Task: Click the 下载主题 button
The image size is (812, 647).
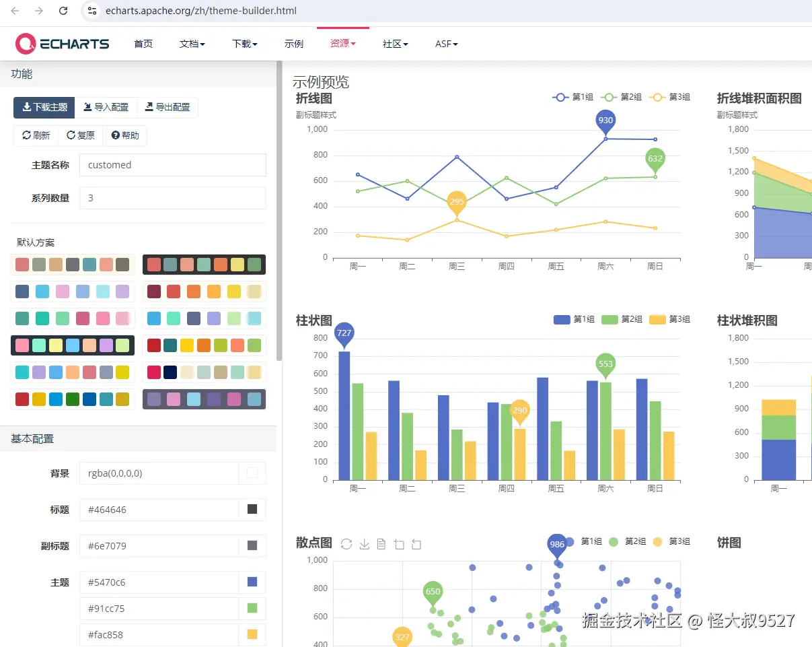Action: click(44, 107)
